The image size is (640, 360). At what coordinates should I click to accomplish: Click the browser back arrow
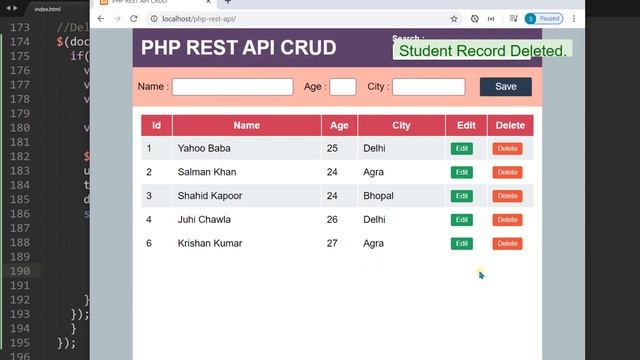point(101,19)
